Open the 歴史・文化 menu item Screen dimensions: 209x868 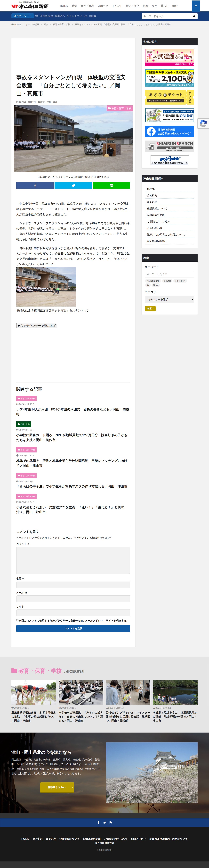click(132, 6)
